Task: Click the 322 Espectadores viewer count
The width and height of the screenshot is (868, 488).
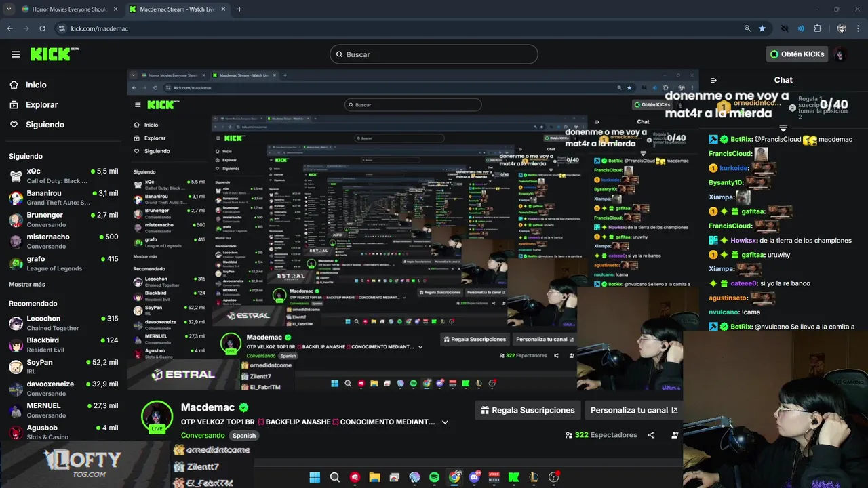Action: click(601, 435)
